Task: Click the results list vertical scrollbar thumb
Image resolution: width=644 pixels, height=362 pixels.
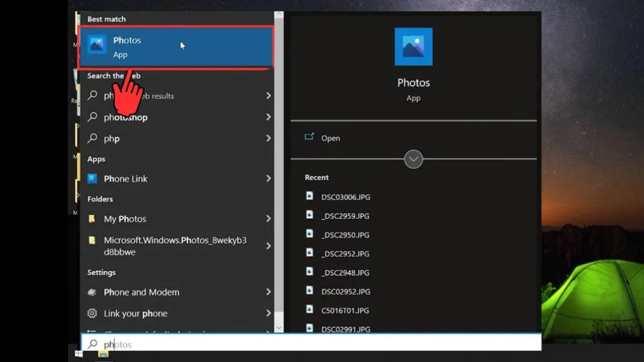Action: click(279, 165)
